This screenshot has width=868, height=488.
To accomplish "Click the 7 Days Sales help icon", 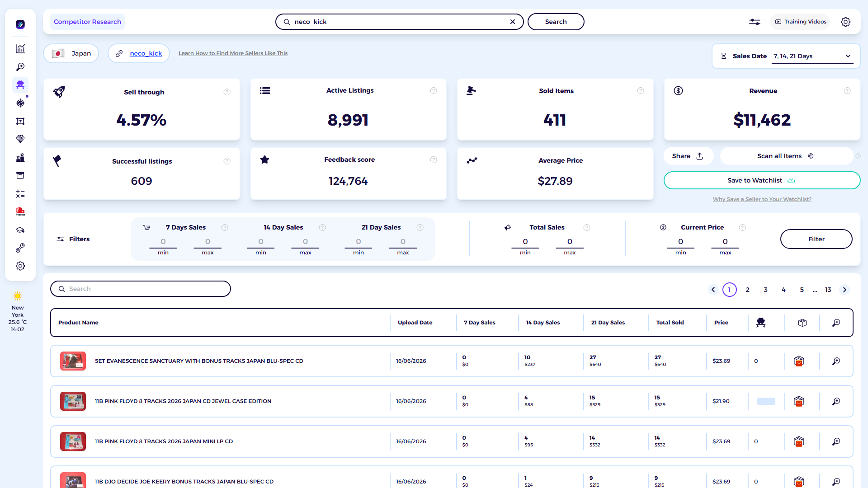I will tap(225, 227).
